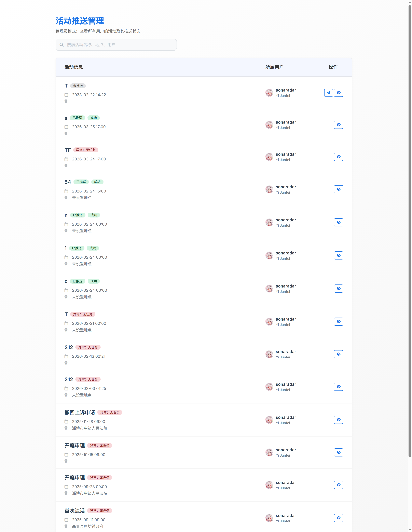Image resolution: width=412 pixels, height=532 pixels.
Task: View details of the 2033-02-22 activity T
Action: click(x=339, y=93)
